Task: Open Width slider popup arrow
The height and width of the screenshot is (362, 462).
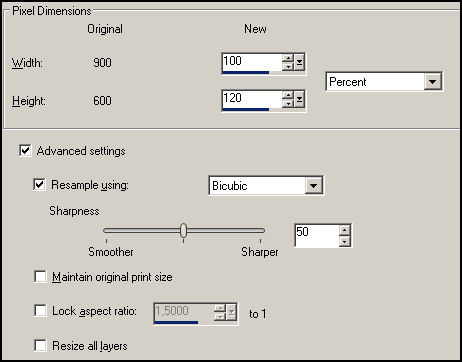Action: pyautogui.click(x=299, y=62)
